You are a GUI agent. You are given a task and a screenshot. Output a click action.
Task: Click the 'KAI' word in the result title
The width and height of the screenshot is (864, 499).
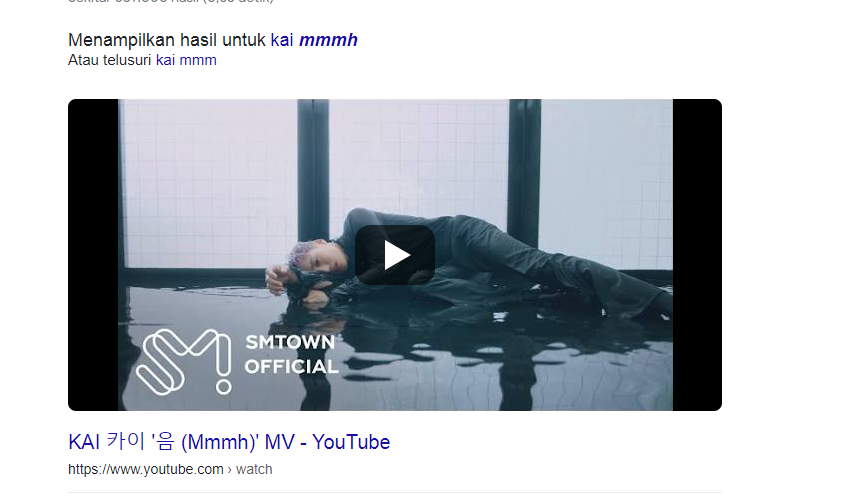point(84,442)
